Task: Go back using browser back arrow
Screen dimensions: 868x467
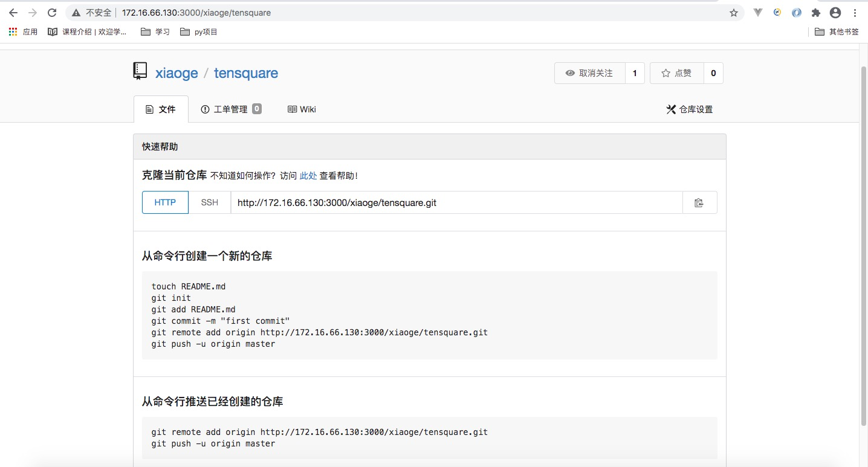Action: [13, 13]
